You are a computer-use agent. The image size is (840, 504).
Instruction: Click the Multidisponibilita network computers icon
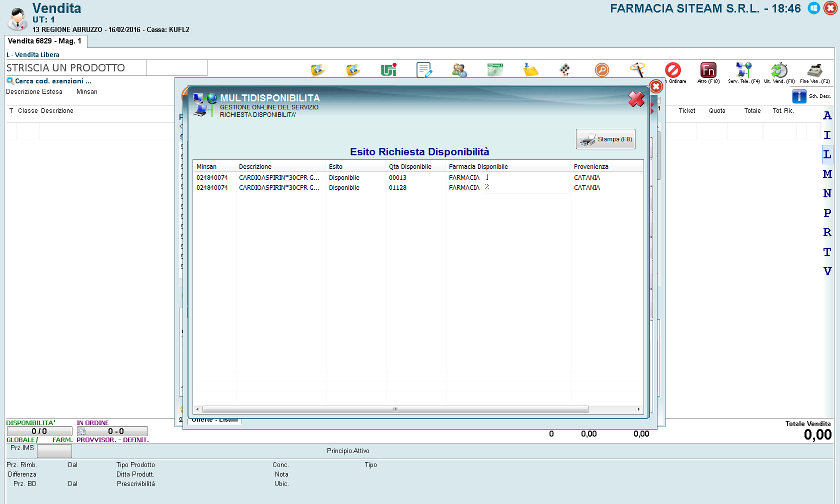[204, 104]
